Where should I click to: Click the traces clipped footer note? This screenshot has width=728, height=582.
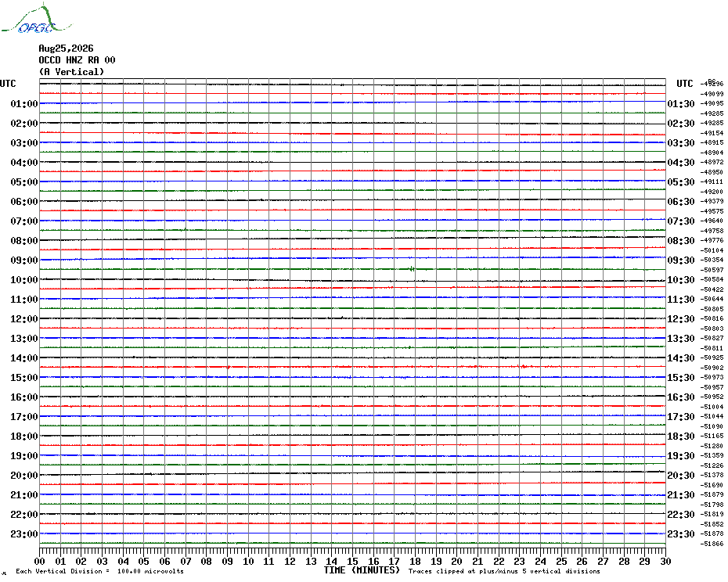(504, 571)
